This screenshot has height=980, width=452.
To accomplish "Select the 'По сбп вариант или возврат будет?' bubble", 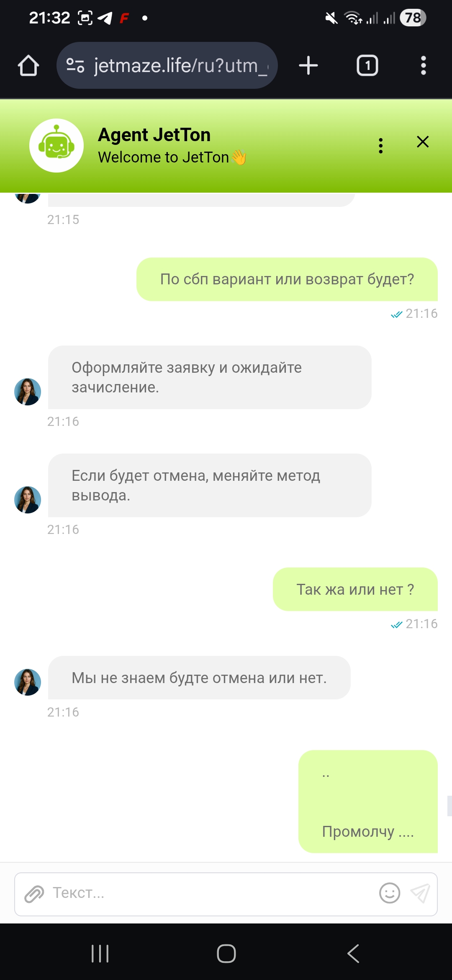I will click(x=287, y=279).
